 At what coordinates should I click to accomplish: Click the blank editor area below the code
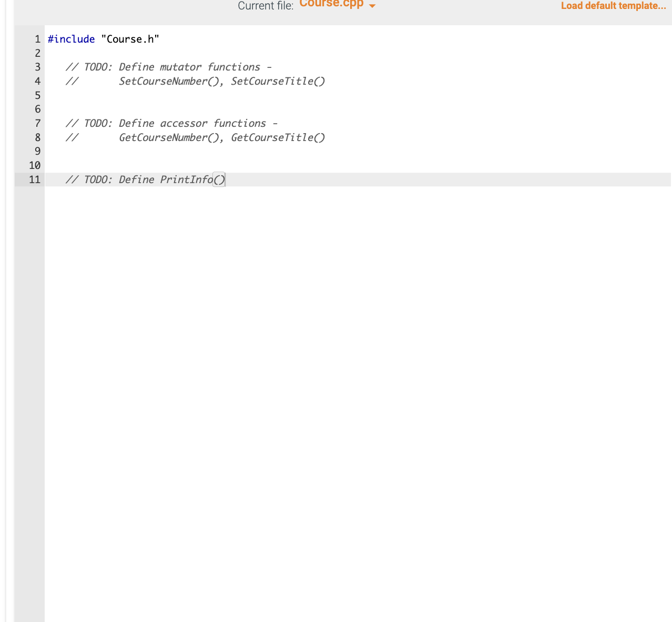pos(315,316)
